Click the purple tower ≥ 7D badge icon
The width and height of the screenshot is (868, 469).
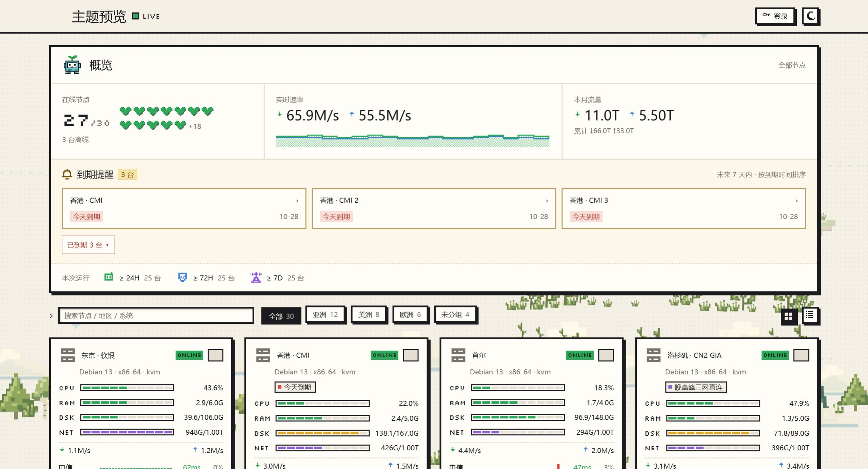click(x=256, y=277)
